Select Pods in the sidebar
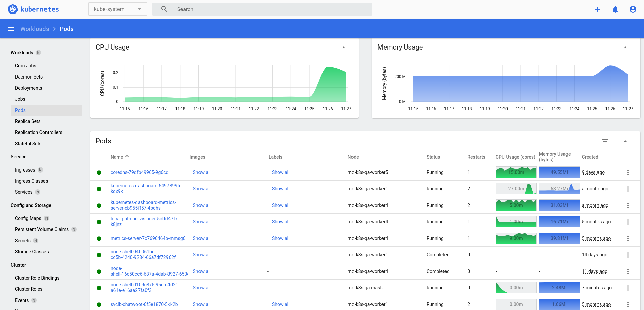Viewport: 644px width, 310px height. coord(47,110)
